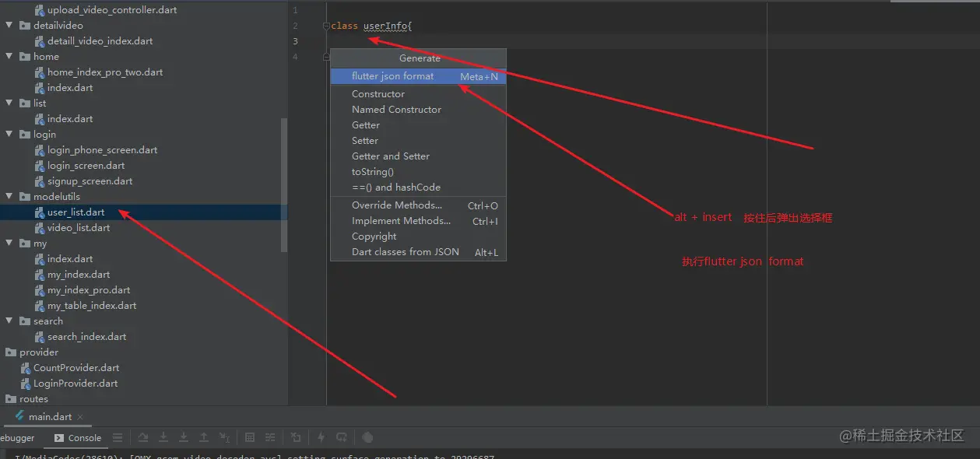Open my_table_index.dart file
The image size is (980, 459).
(92, 306)
